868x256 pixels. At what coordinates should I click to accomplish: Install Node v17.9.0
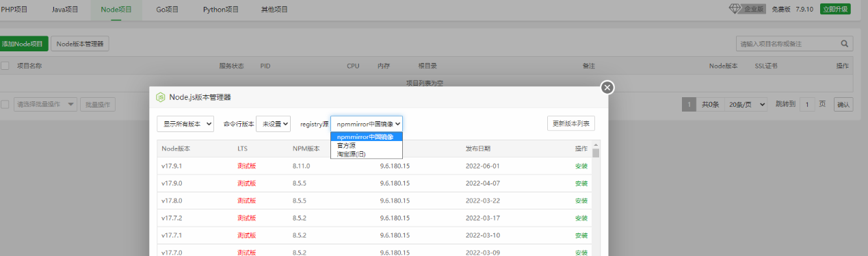click(581, 183)
